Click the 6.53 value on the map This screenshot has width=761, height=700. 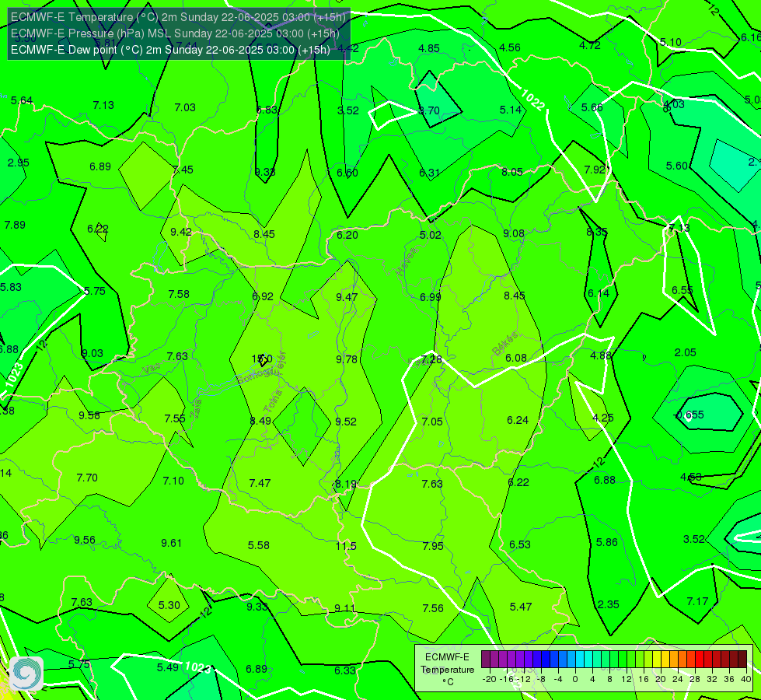pyautogui.click(x=520, y=544)
